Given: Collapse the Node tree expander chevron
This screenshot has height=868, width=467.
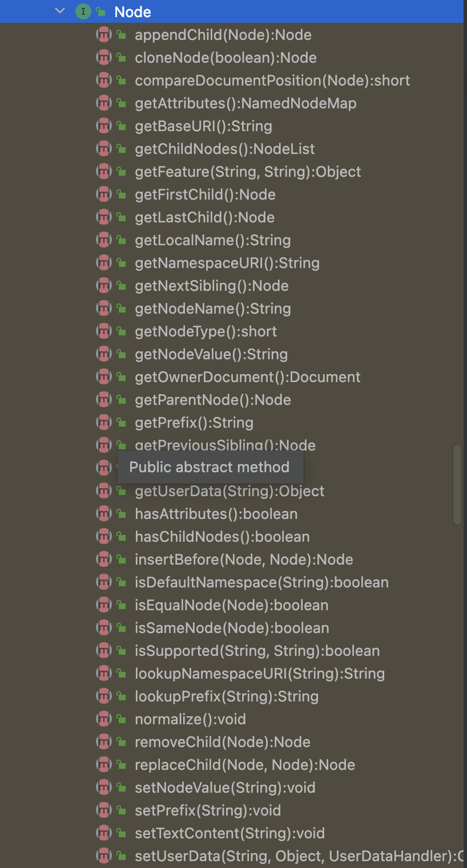Looking at the screenshot, I should coord(60,11).
